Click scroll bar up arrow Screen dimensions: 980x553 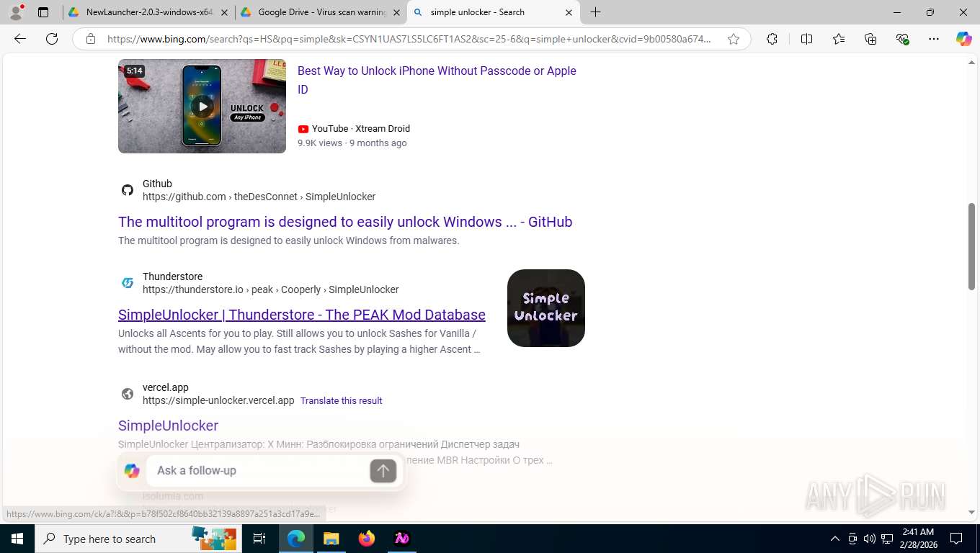[x=971, y=63]
